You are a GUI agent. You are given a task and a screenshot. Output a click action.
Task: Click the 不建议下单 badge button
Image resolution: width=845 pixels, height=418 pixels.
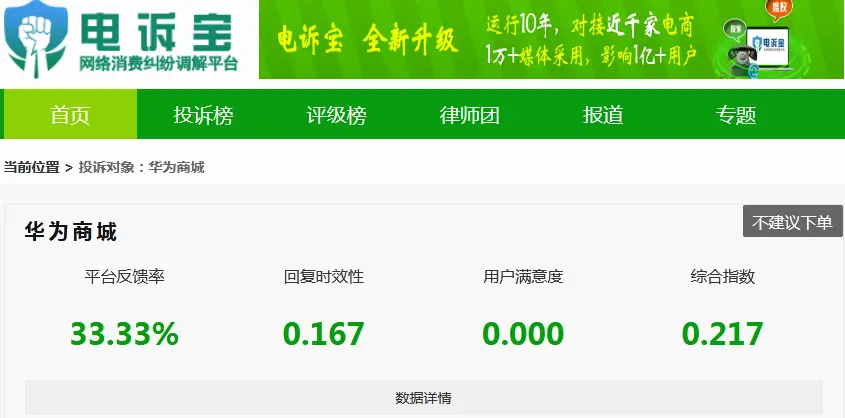792,221
